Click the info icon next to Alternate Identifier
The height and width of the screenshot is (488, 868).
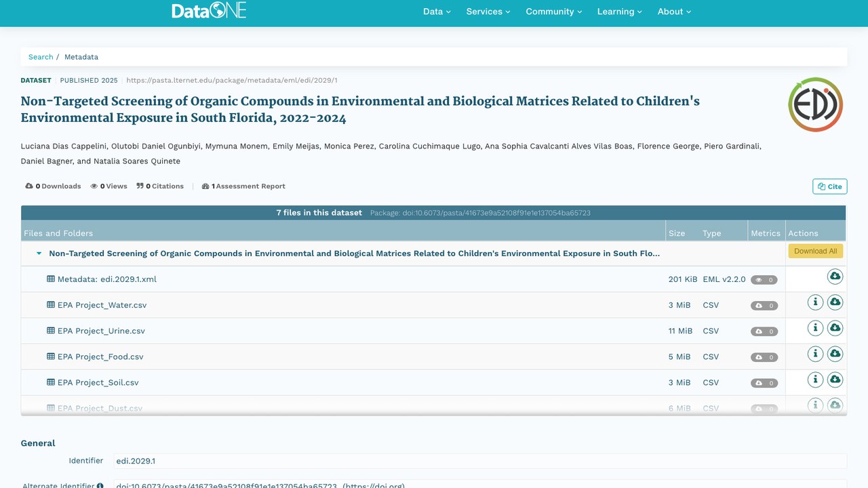click(x=100, y=486)
